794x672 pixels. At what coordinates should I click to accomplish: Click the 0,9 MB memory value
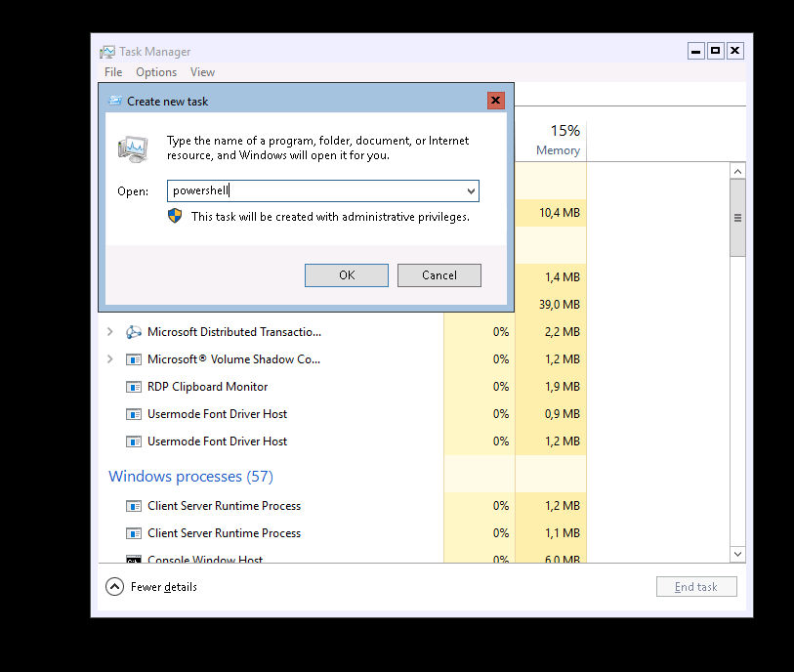pos(563,414)
